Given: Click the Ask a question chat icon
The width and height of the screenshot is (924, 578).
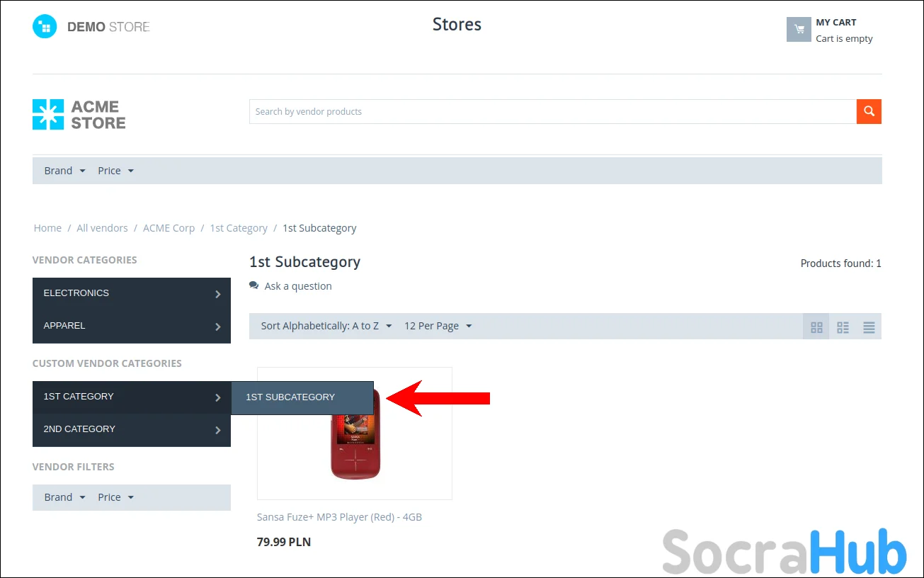Looking at the screenshot, I should 254,285.
